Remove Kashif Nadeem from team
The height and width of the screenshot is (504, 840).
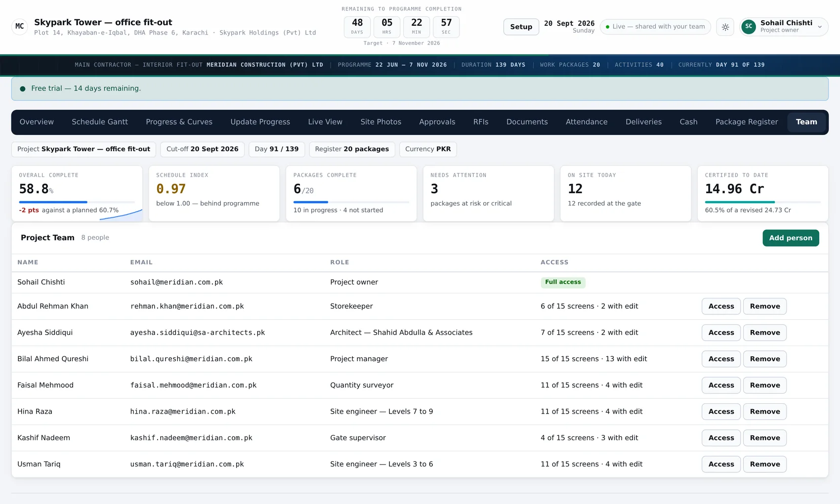[x=765, y=438]
